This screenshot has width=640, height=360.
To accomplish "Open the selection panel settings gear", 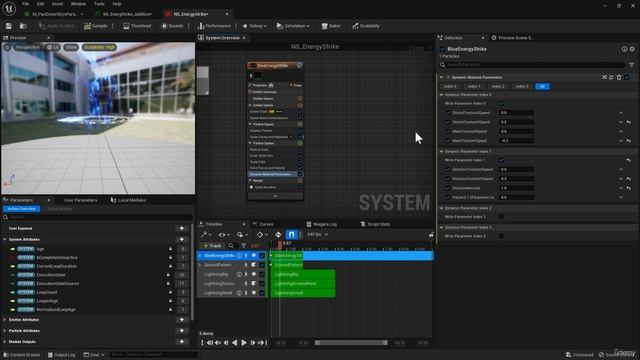I will coord(632,49).
